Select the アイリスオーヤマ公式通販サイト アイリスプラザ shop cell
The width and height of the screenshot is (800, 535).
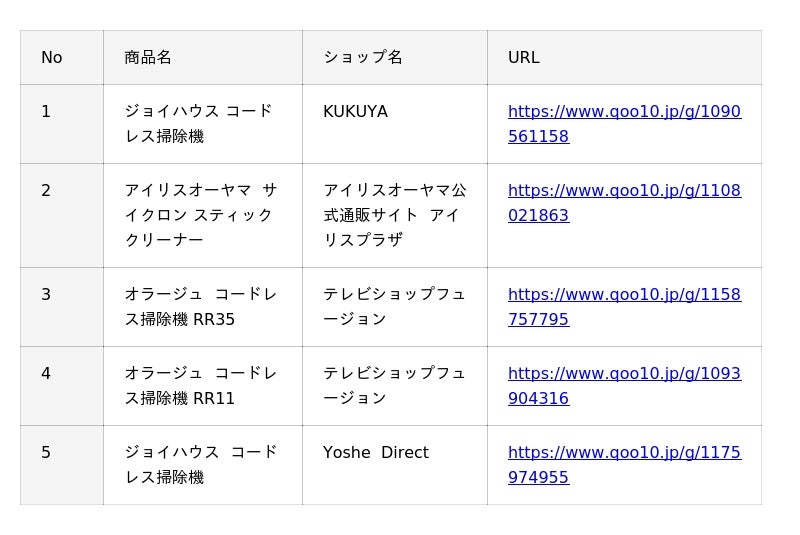tap(394, 215)
